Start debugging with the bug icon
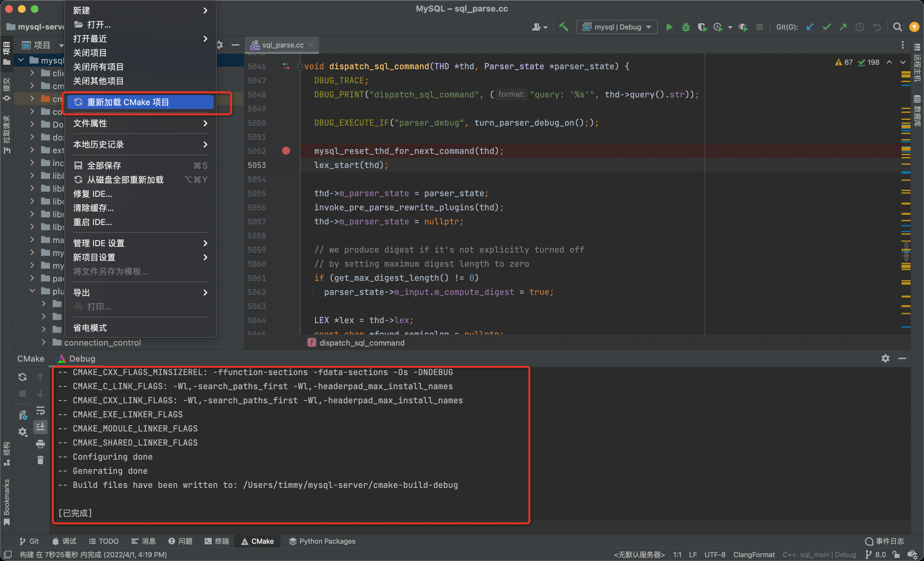The height and width of the screenshot is (561, 924). click(686, 27)
